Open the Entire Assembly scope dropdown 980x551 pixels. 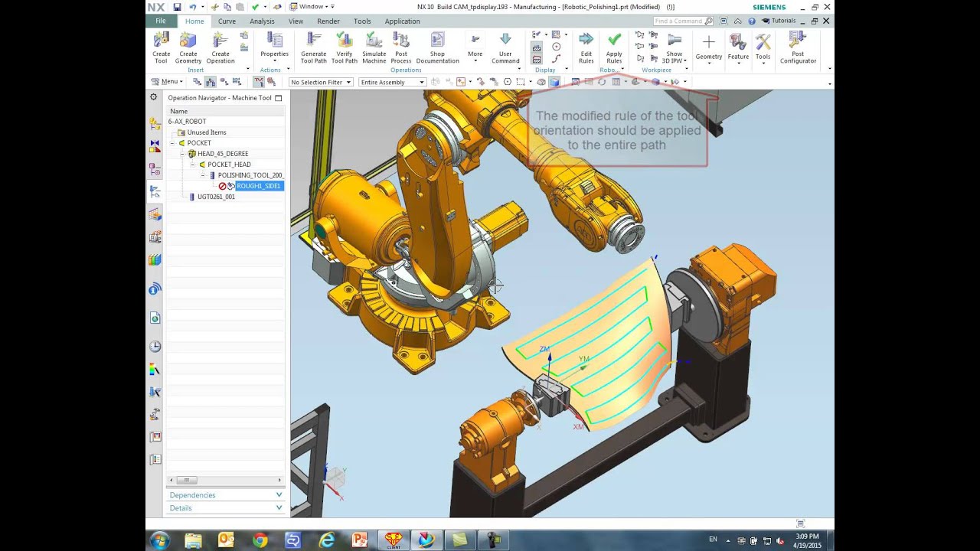tap(392, 82)
